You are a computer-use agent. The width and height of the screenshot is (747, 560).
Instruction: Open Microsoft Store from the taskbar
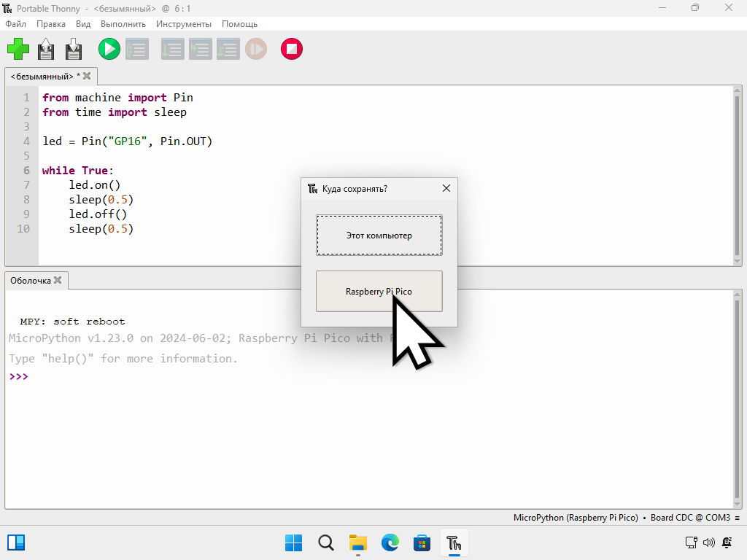(422, 542)
